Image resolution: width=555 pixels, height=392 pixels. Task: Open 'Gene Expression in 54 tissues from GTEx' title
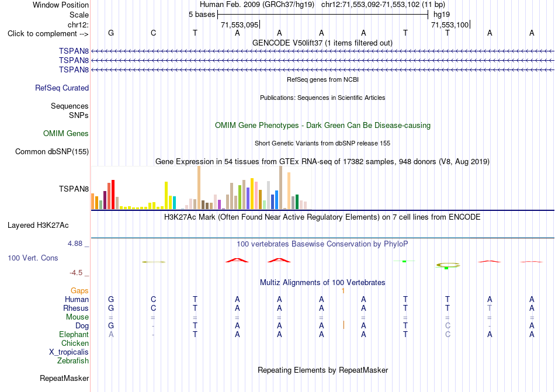tap(322, 162)
